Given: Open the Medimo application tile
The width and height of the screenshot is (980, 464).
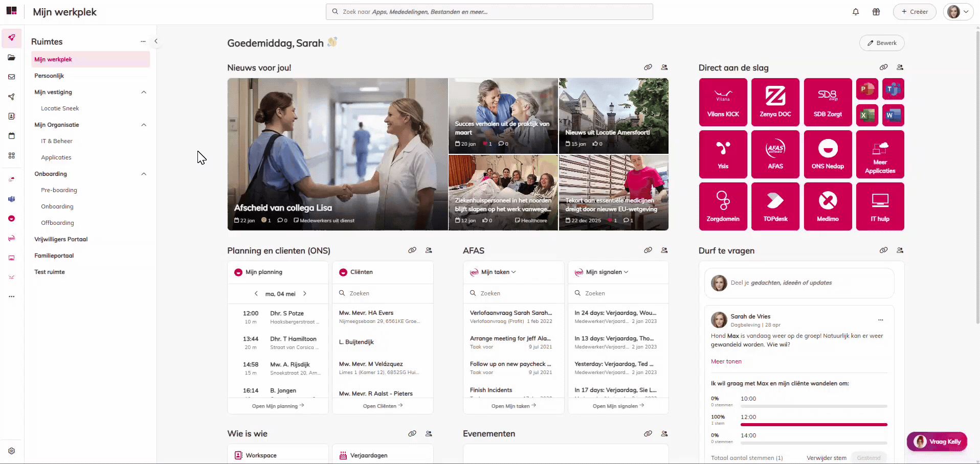Looking at the screenshot, I should tap(828, 206).
